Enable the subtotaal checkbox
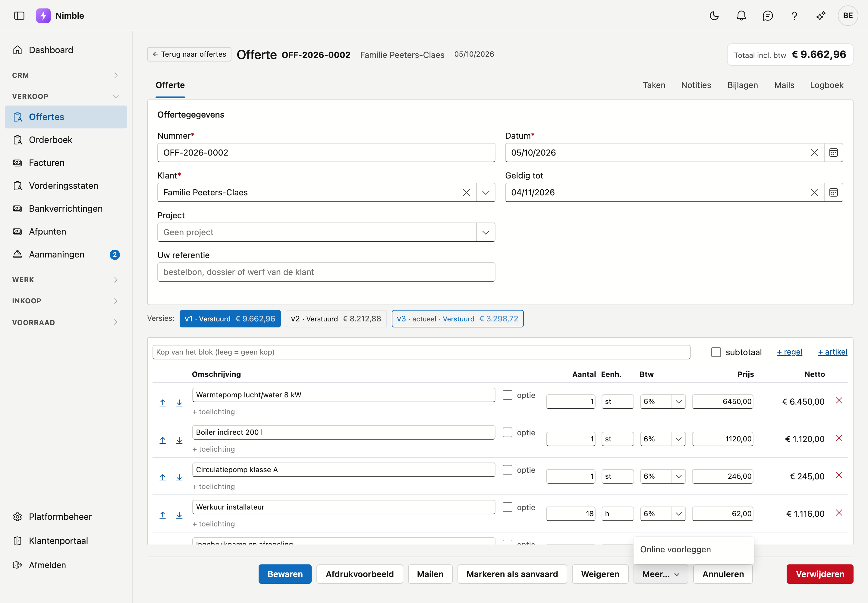 (716, 352)
